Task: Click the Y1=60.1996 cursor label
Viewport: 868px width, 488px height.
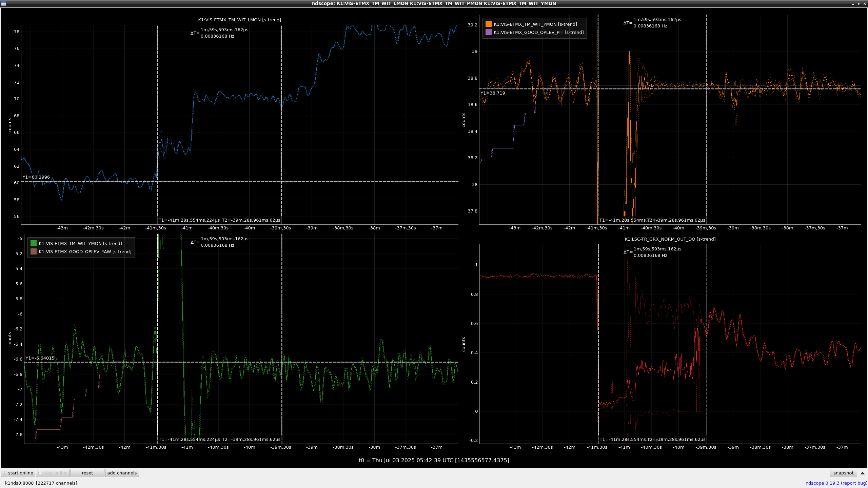Action: pyautogui.click(x=36, y=177)
